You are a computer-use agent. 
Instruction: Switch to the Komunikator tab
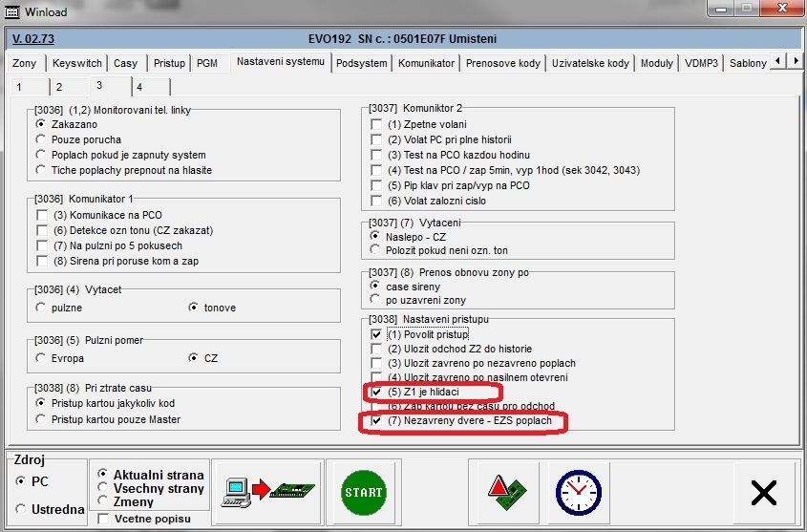(x=426, y=64)
